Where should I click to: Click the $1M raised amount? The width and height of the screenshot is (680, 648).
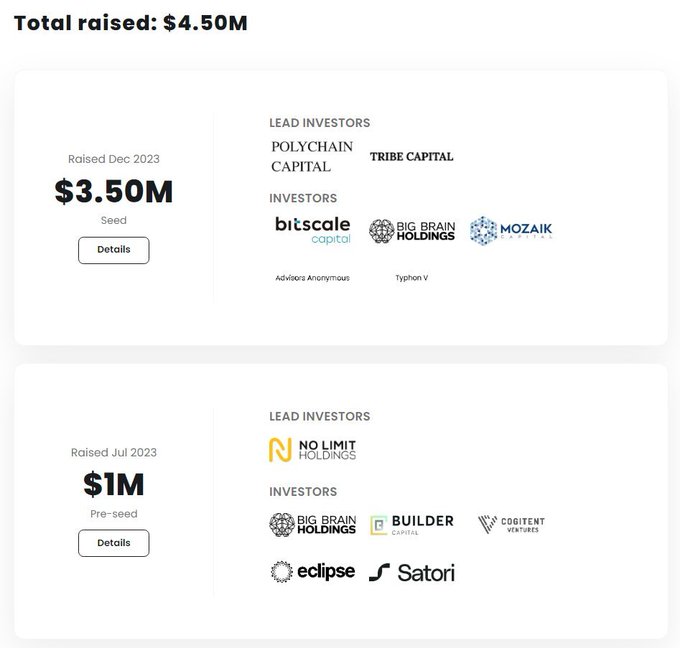(114, 484)
